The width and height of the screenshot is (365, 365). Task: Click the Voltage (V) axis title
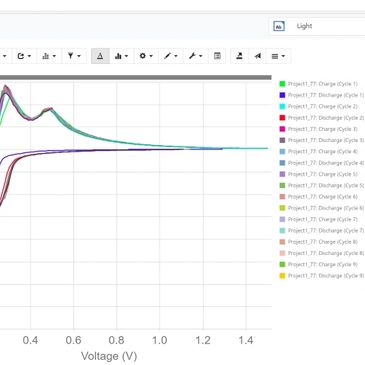coord(109,356)
